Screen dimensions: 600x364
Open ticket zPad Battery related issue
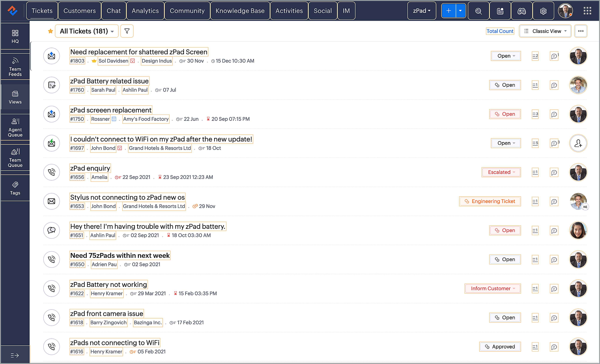pos(109,81)
